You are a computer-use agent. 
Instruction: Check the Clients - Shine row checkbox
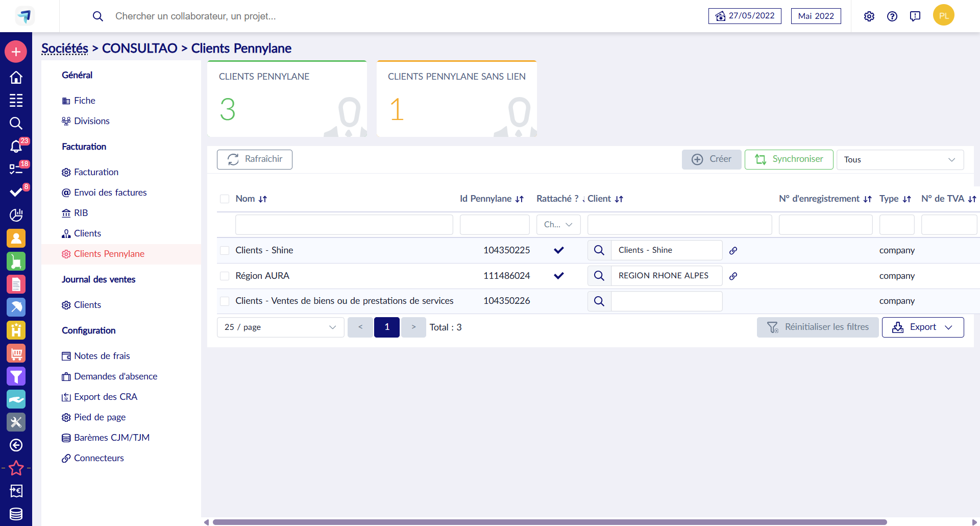tap(225, 250)
